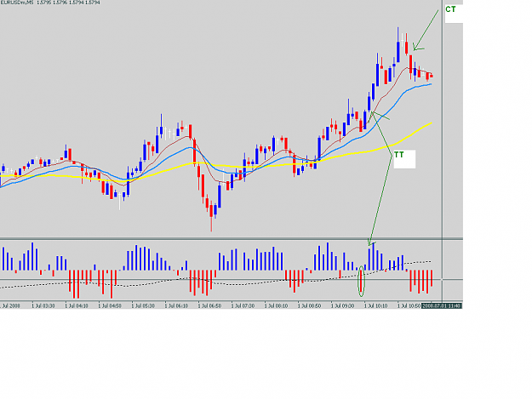The width and height of the screenshot is (532, 399).
Task: Select the green CT text label
Action: (450, 9)
